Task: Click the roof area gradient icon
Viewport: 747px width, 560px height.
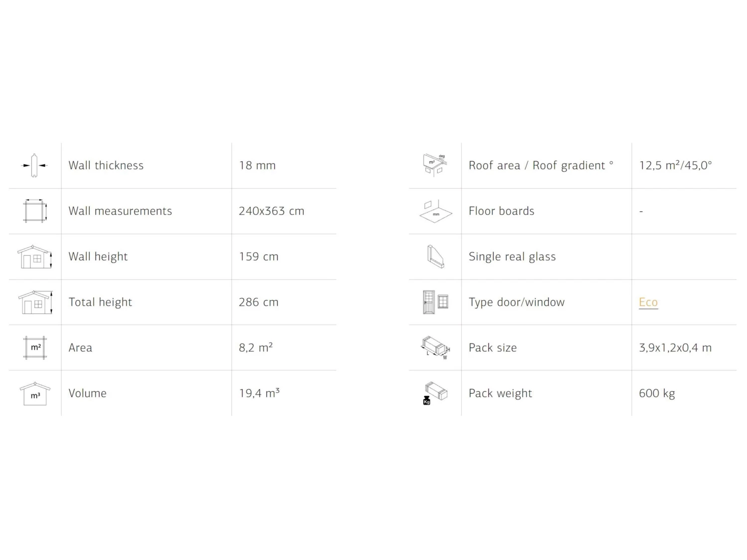Action: [x=435, y=165]
